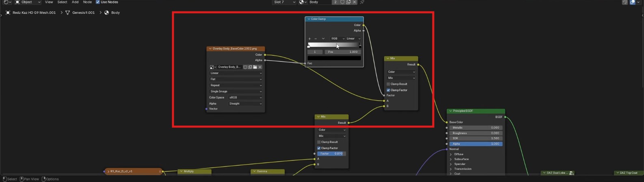
Task: Collapse the Color Ramp node
Action: (x=309, y=19)
